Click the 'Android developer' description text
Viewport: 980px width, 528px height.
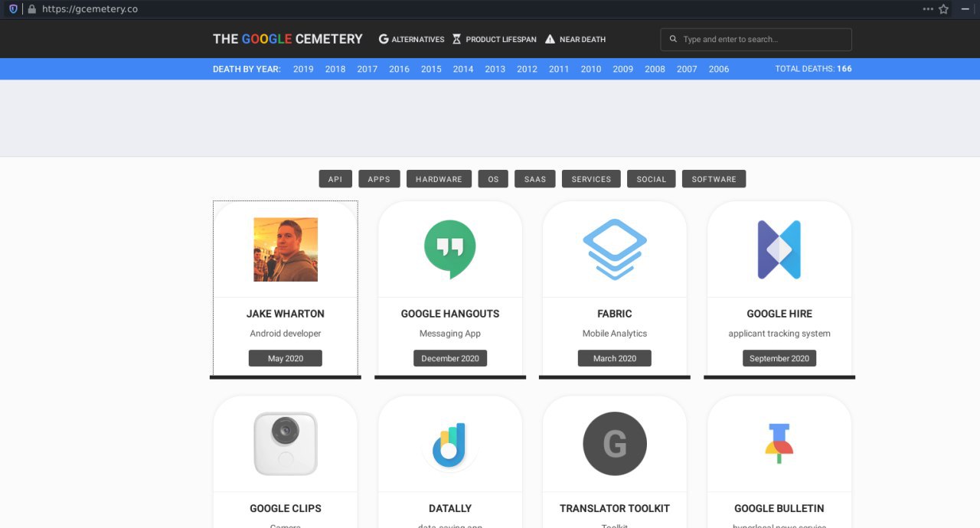pos(286,334)
